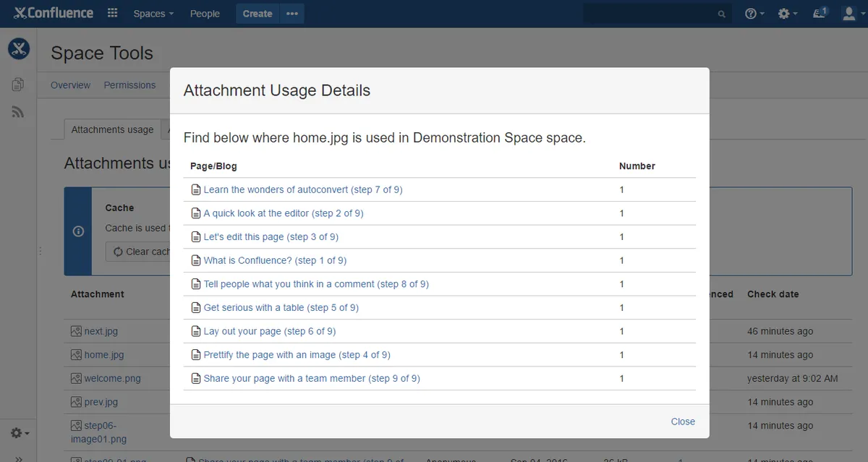Open the app switcher grid icon

click(x=112, y=14)
